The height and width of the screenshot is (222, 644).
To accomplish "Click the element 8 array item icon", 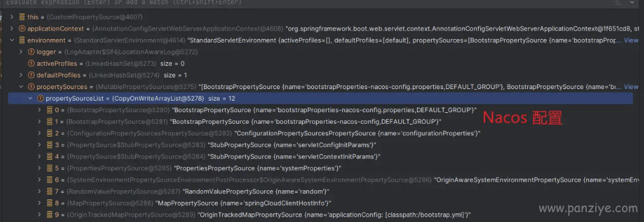I will tap(50, 203).
